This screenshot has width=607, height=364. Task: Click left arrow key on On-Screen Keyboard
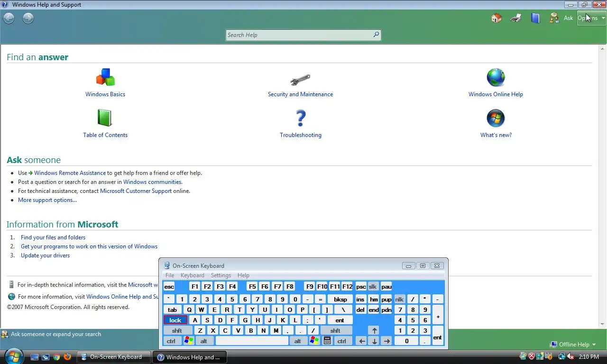(x=362, y=341)
